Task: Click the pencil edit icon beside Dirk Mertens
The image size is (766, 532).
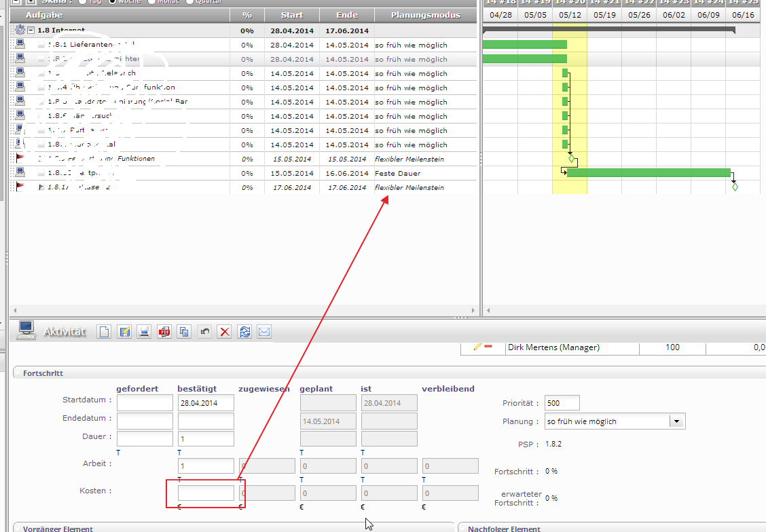Action: pos(477,347)
